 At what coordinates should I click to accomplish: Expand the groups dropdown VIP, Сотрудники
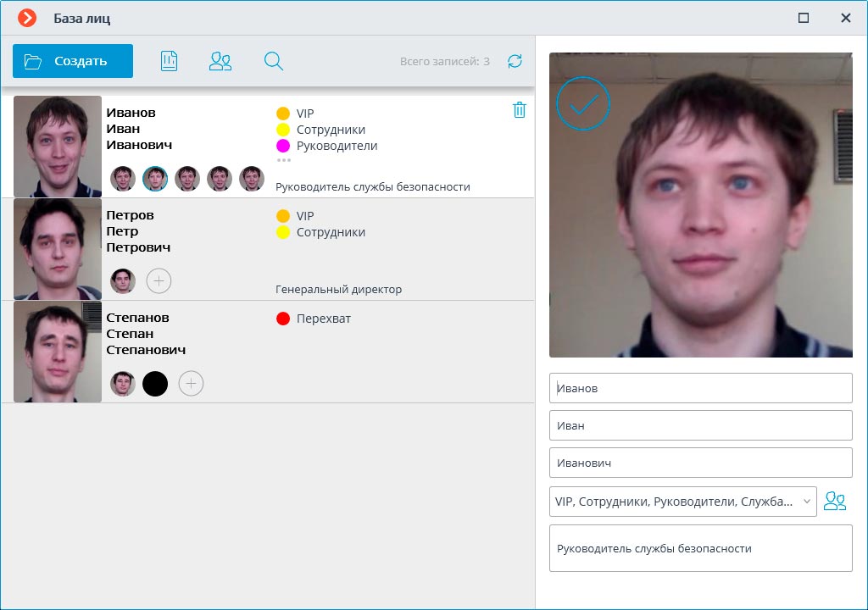click(x=683, y=502)
